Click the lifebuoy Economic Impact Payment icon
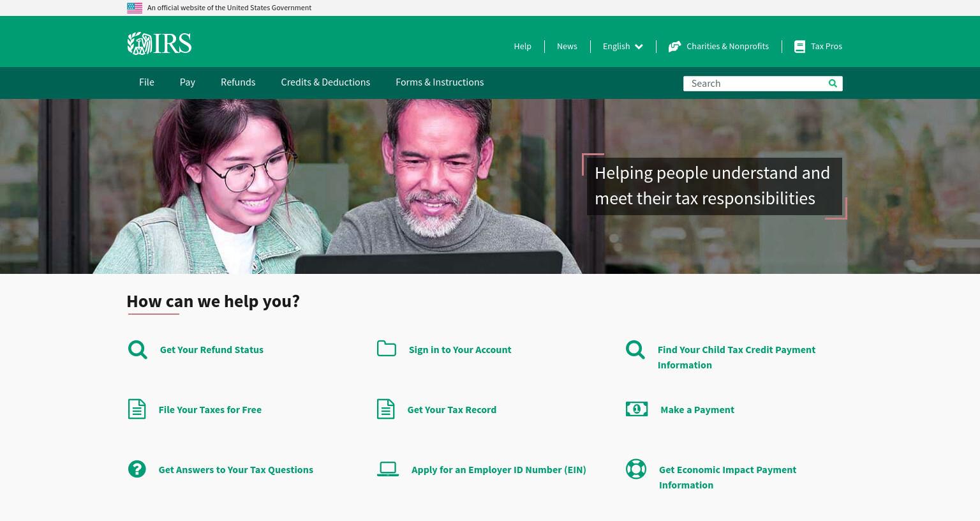 tap(635, 469)
